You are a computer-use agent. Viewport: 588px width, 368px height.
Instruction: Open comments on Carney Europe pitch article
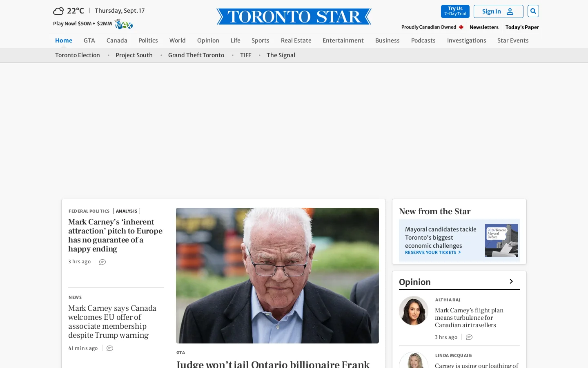(x=102, y=262)
